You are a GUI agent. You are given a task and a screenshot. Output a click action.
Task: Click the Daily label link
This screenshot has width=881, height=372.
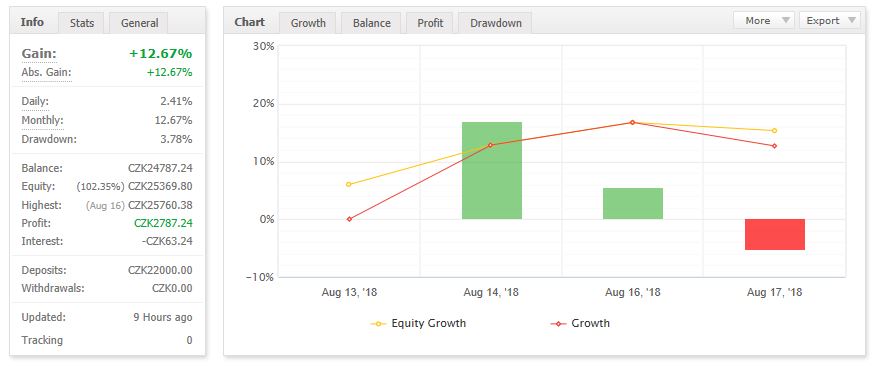click(35, 102)
